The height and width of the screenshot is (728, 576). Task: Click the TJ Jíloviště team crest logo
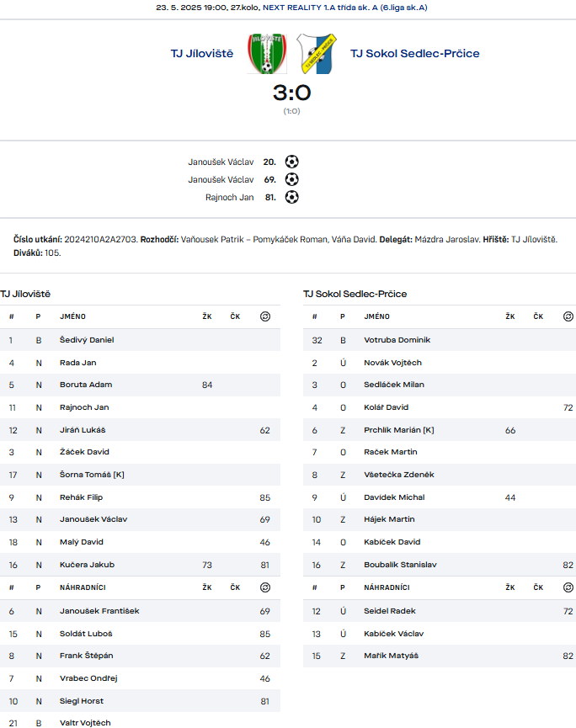(267, 53)
